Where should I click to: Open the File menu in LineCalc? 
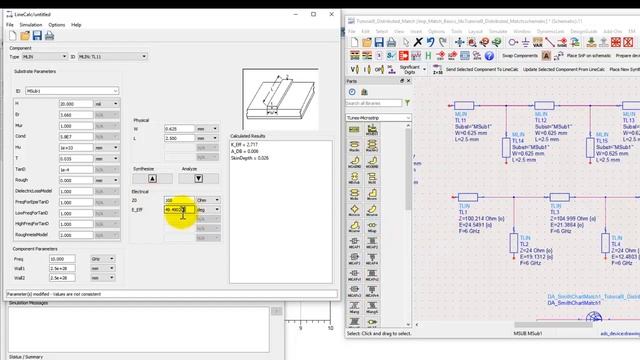click(10, 25)
